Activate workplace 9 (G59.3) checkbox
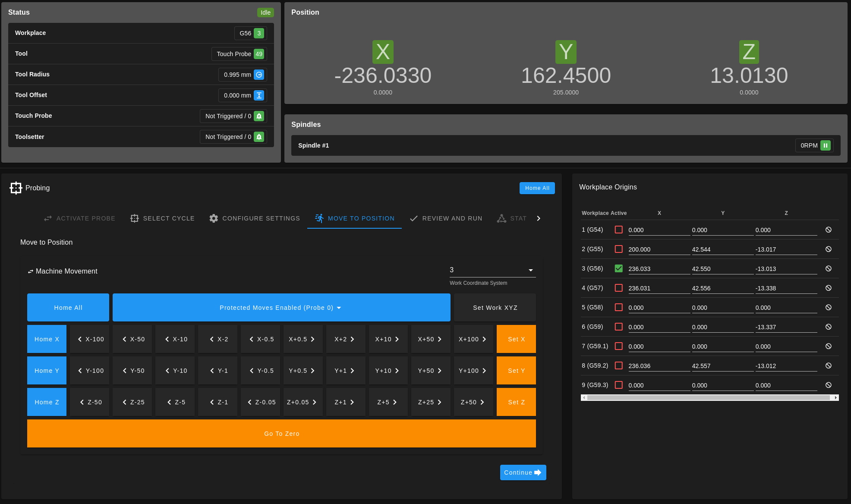 618,385
